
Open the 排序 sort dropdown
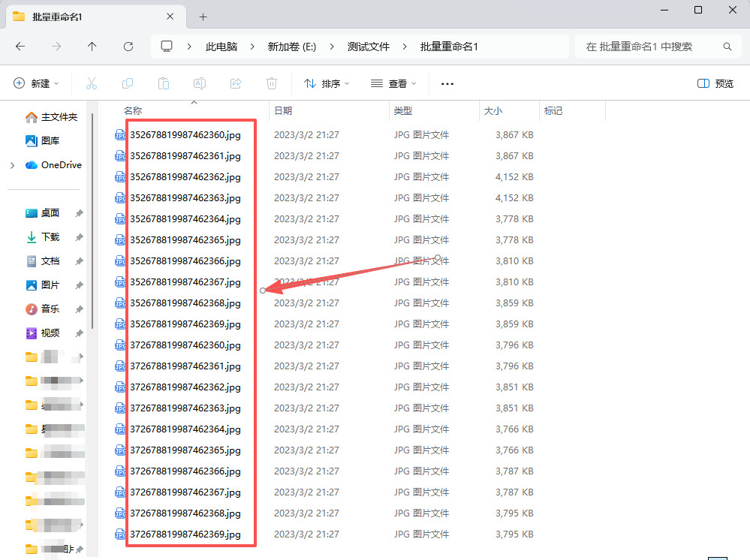click(327, 83)
